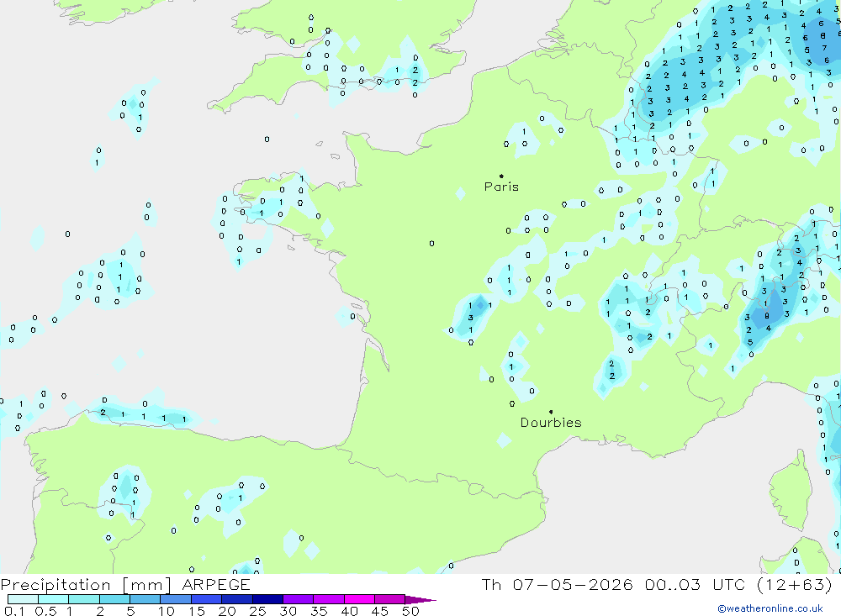
Task: Click the Paris city label
Action: [501, 187]
